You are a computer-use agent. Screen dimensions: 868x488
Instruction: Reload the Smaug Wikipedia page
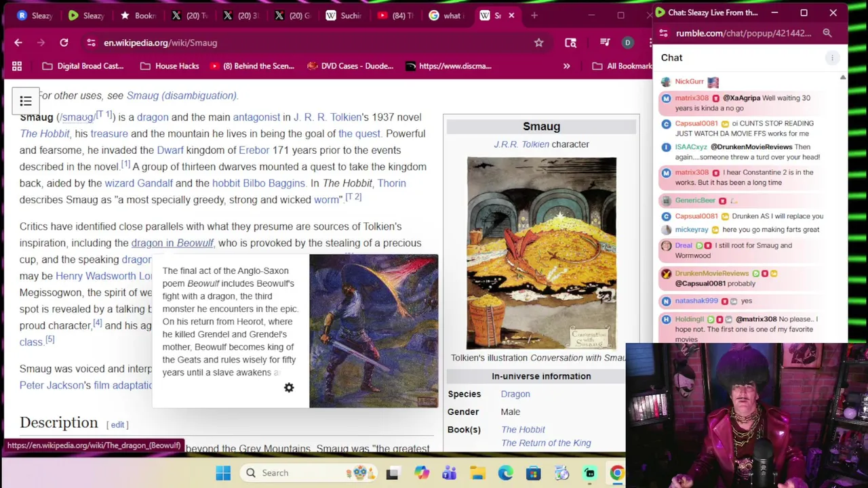[64, 43]
